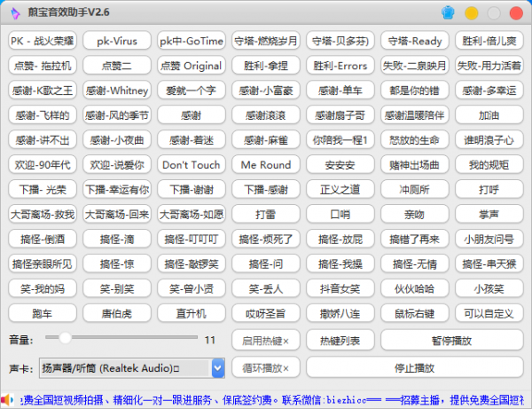
Task: Play the 正义之道 sound
Action: 340,189
